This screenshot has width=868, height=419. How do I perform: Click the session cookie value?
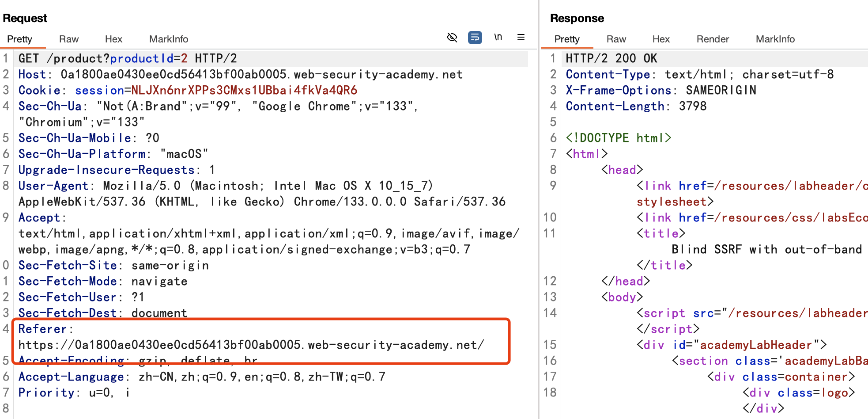(x=244, y=91)
